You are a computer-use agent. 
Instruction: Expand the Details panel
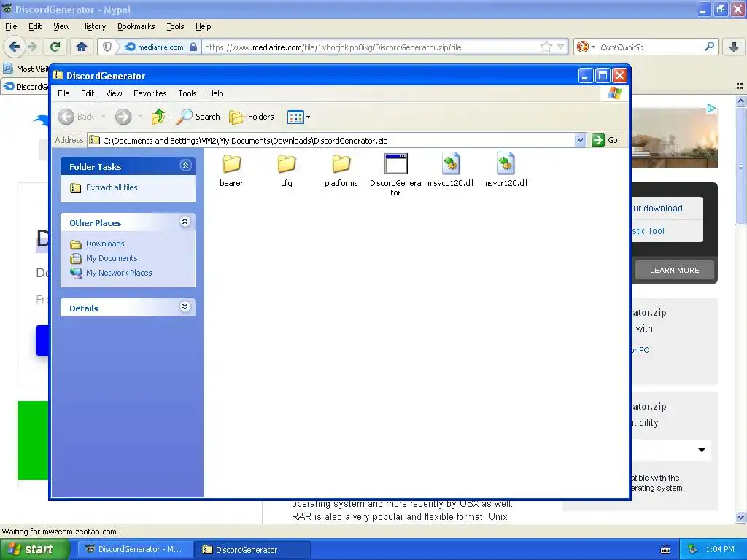click(185, 307)
